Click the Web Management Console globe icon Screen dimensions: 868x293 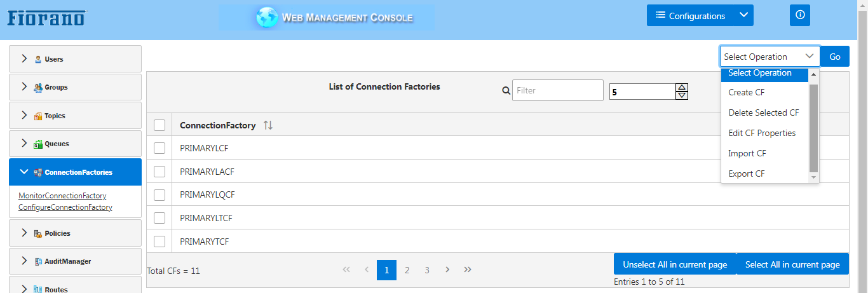[267, 17]
